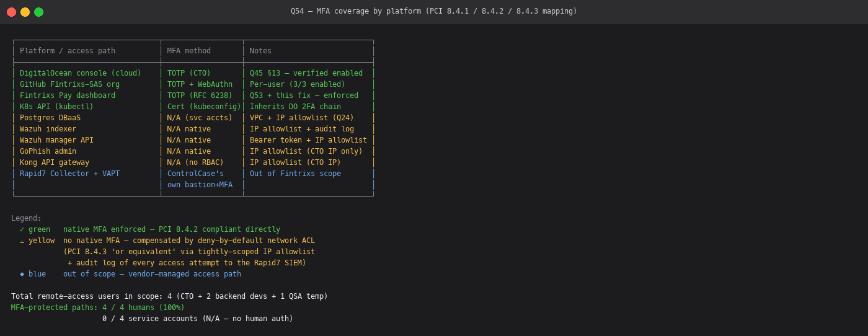Click the 'ControlCase's' method cell
The image size is (868, 336).
click(195, 174)
